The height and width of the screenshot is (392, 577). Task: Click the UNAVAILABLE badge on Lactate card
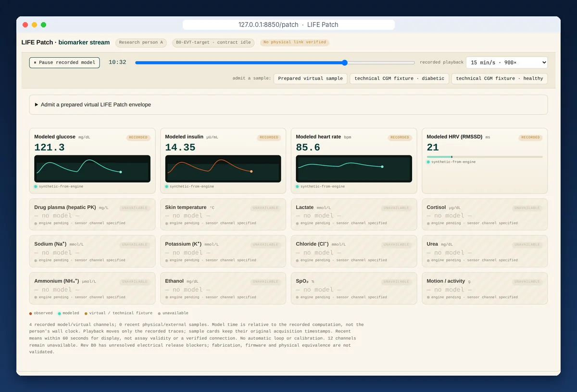coord(397,208)
